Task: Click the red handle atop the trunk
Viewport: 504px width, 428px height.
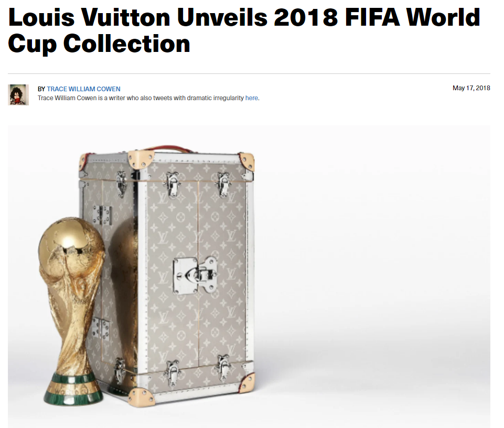Action: tap(169, 149)
